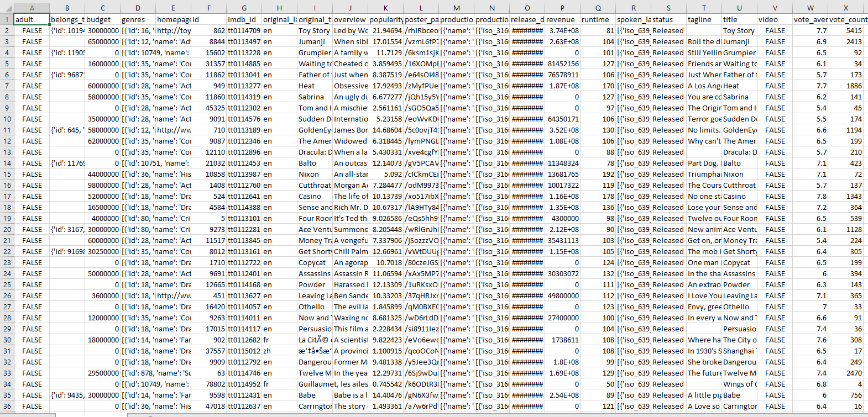Viewport: 868px width, 417px height.
Task: Click the "popularity" header cell
Action: pyautogui.click(x=386, y=19)
